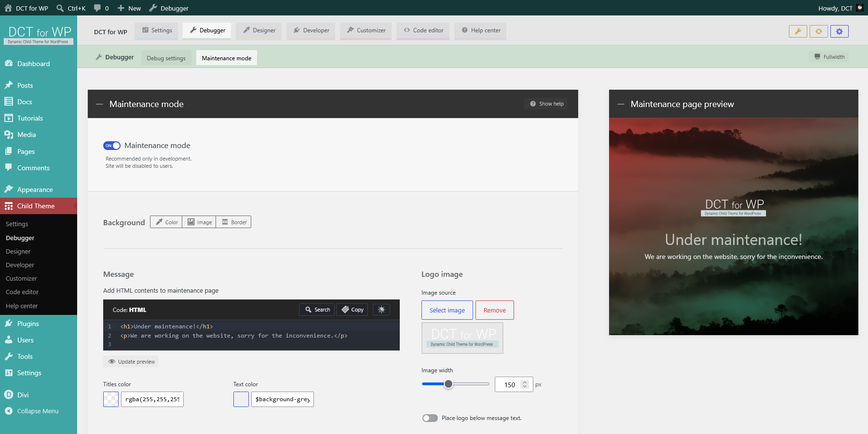The height and width of the screenshot is (434, 868).
Task: Click the Titles color rgba input field
Action: point(152,399)
